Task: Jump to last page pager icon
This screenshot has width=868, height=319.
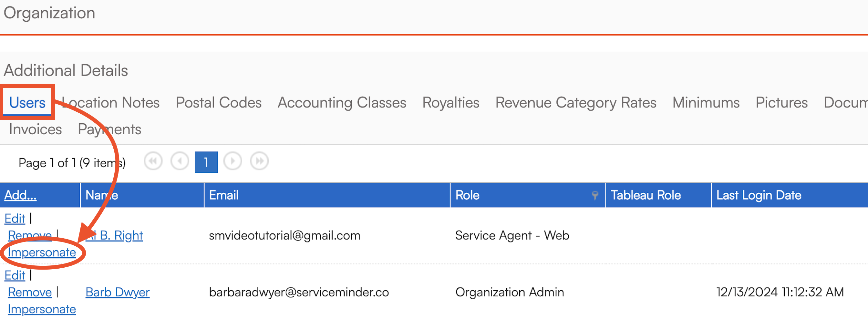Action: click(x=259, y=161)
